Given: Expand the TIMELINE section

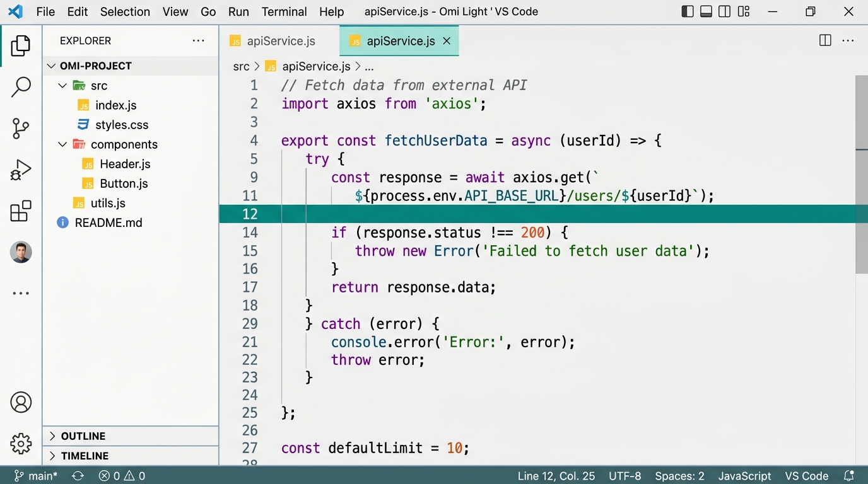Looking at the screenshot, I should 131,456.
